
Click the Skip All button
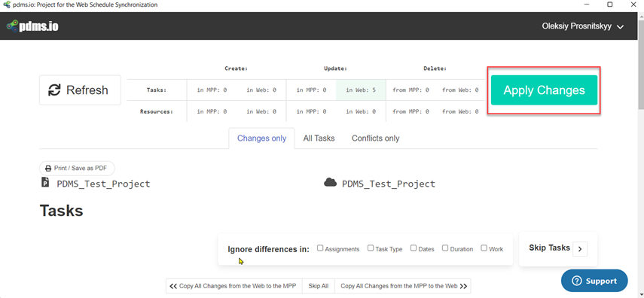point(319,286)
